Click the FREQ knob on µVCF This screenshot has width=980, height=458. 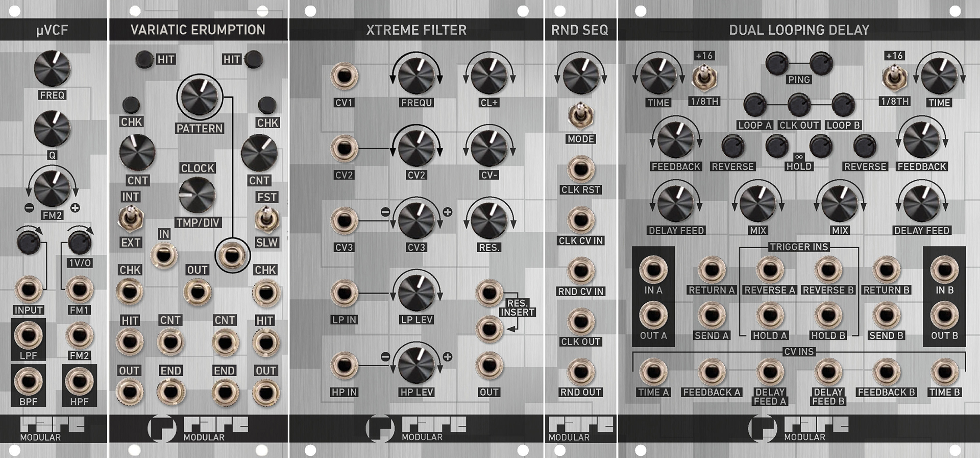tap(52, 69)
